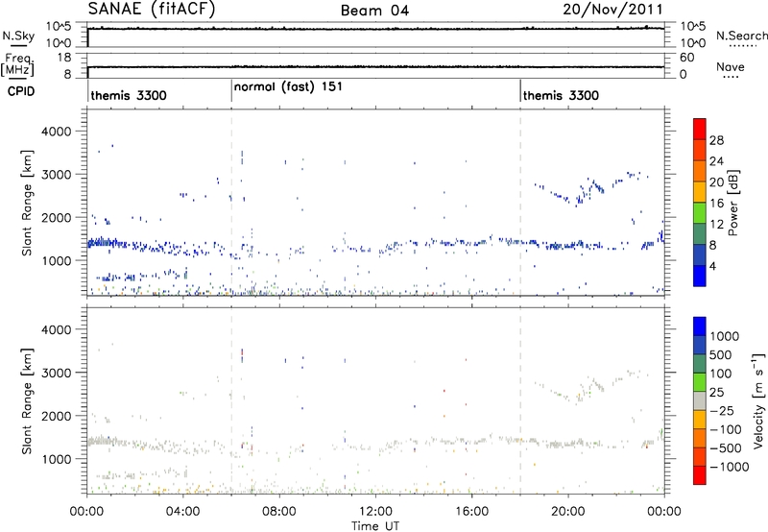Click the normal (fast) 151 label
This screenshot has width=768, height=532.
pyautogui.click(x=288, y=86)
